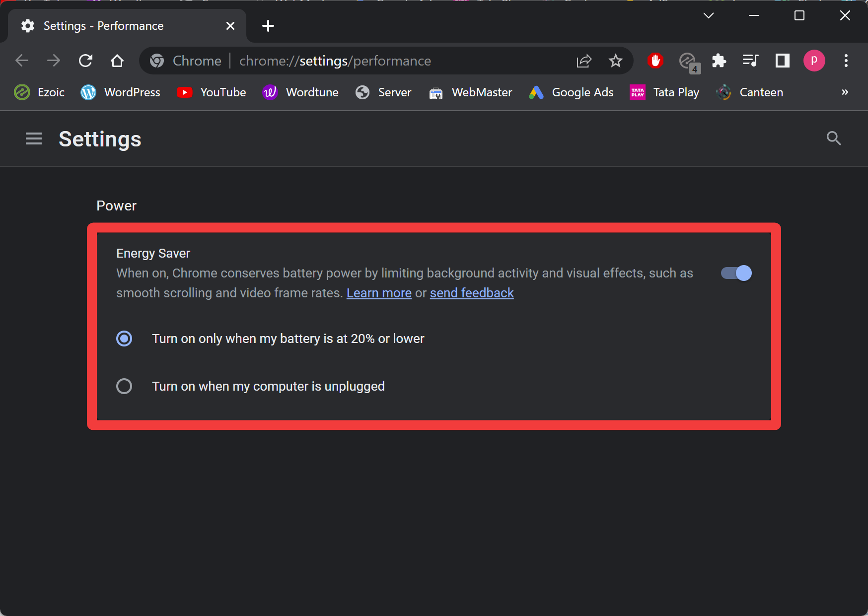This screenshot has width=868, height=616.
Task: Open Chrome's three-dot menu
Action: click(846, 61)
